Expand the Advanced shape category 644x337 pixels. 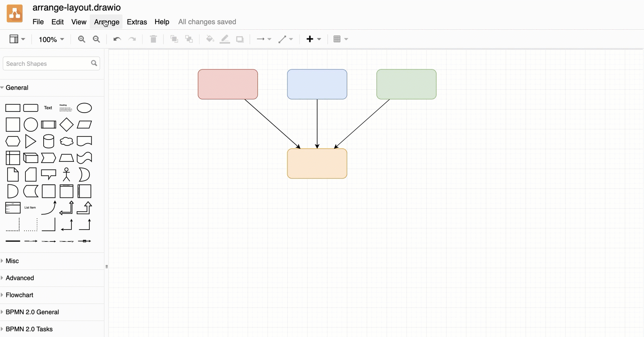[x=20, y=278]
